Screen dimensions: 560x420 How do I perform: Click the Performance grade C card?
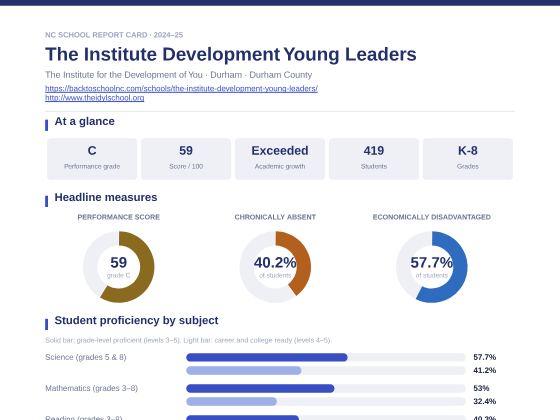[92, 159]
